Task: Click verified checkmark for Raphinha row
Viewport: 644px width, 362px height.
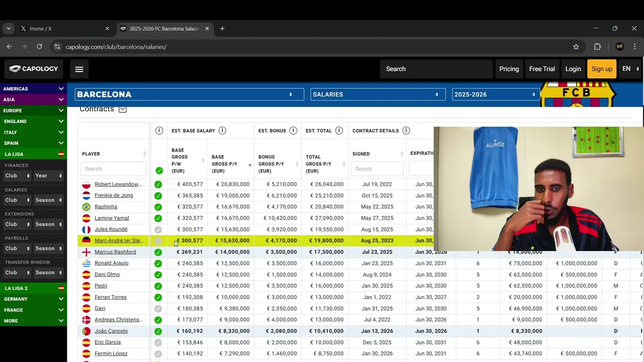Action: coord(158,207)
